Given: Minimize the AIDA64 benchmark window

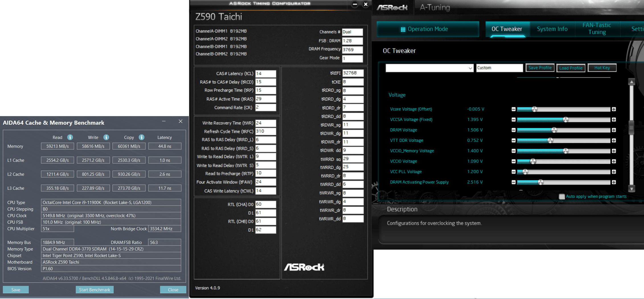Looking at the screenshot, I should pos(164,121).
